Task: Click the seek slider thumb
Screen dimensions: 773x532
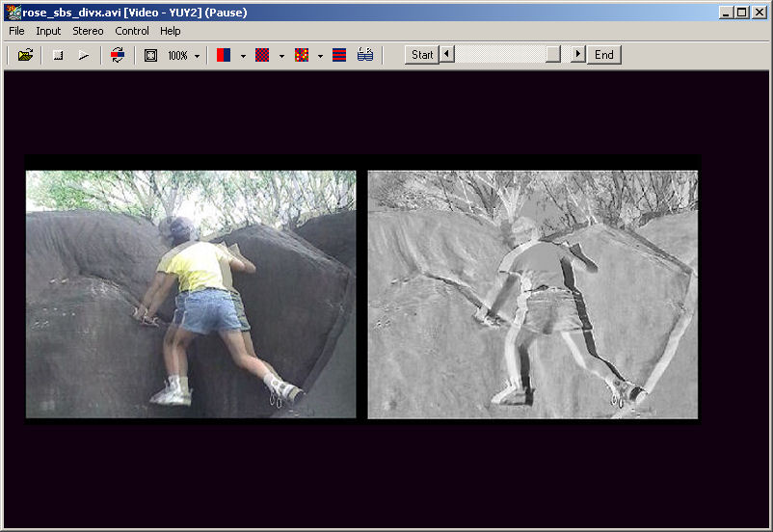Action: pos(552,55)
